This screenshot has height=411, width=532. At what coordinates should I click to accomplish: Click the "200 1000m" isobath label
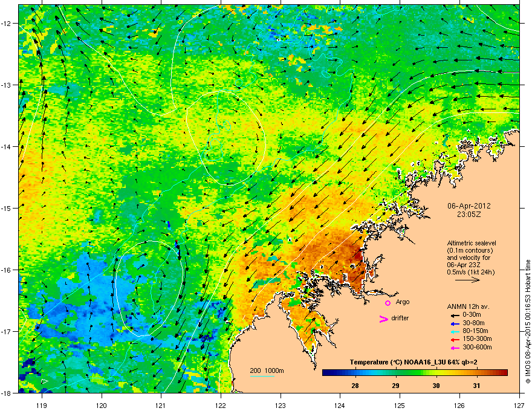point(267,371)
